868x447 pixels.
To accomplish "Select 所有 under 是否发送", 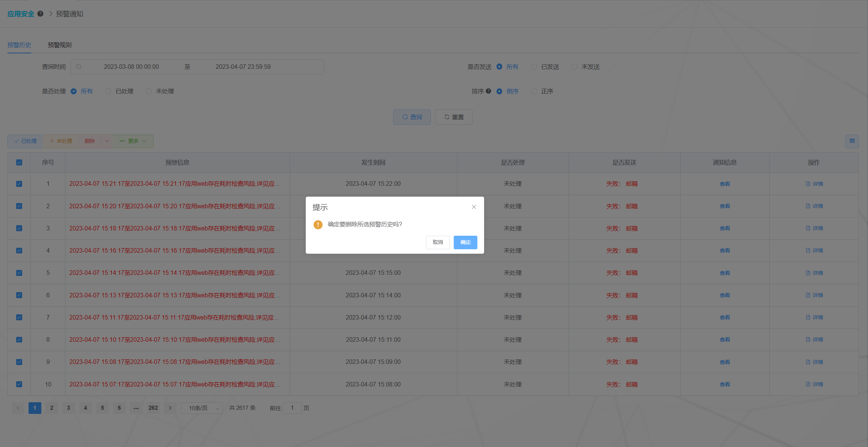I will pyautogui.click(x=499, y=67).
